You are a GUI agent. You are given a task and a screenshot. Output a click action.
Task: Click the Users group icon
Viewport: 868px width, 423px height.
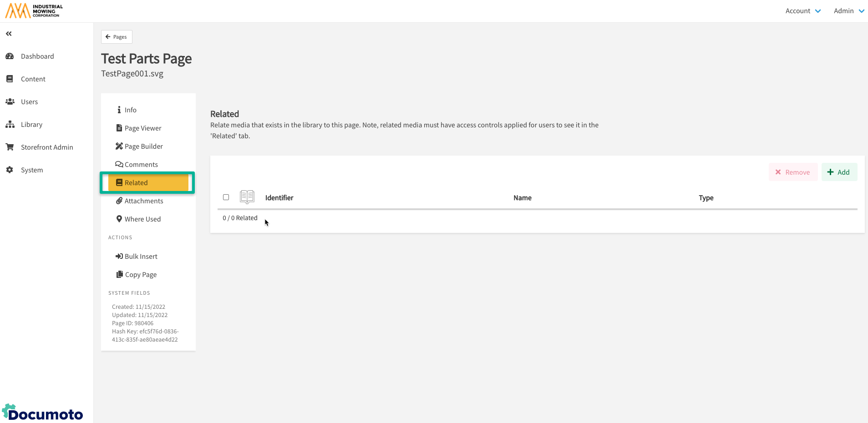(10, 102)
